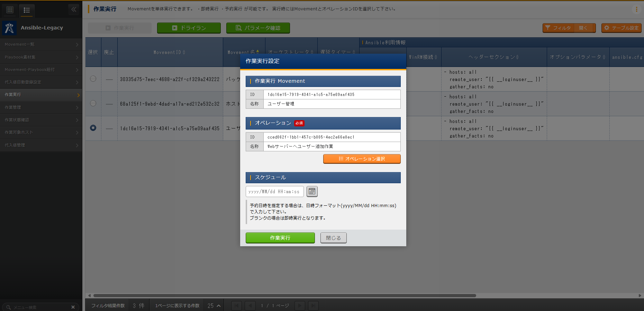Open Movement一覧 in the sidebar
Screen dimensions: 644x311
tap(41, 44)
